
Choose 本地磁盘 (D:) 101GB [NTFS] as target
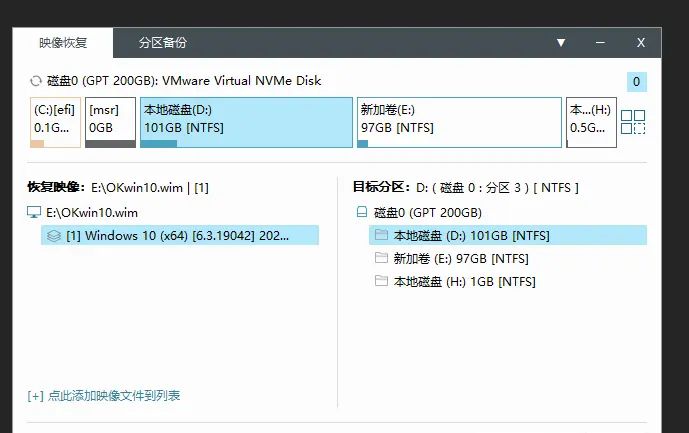508,235
